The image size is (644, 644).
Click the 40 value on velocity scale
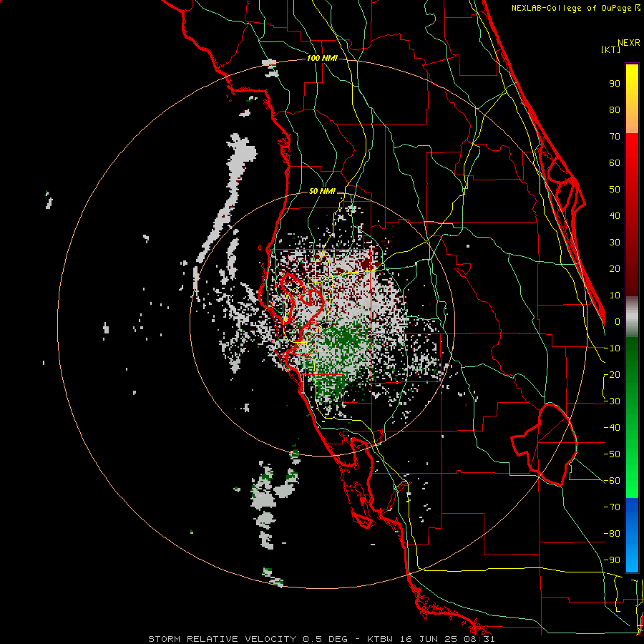[615, 216]
